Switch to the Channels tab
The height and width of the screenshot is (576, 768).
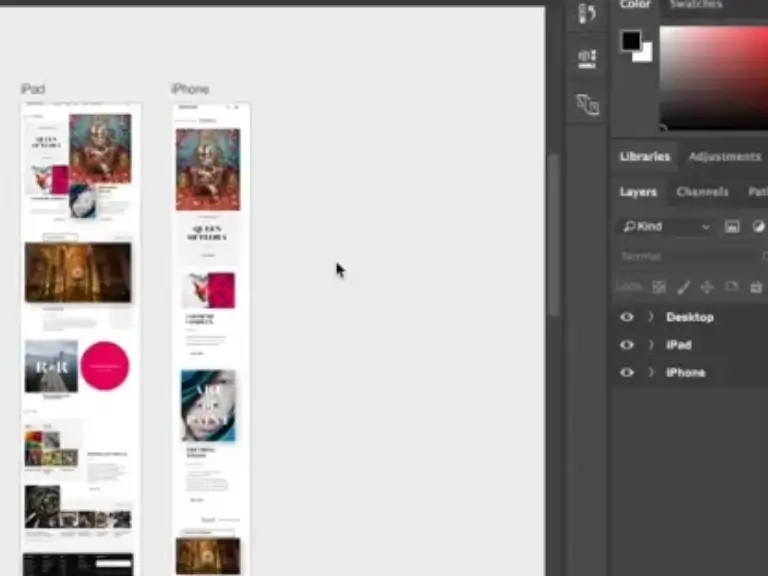702,192
